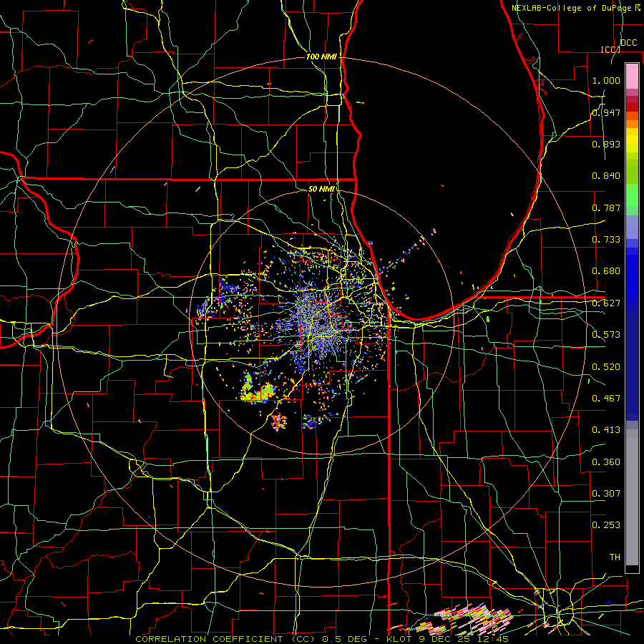
Task: Click the 0.627 scale value
Action: [x=606, y=303]
